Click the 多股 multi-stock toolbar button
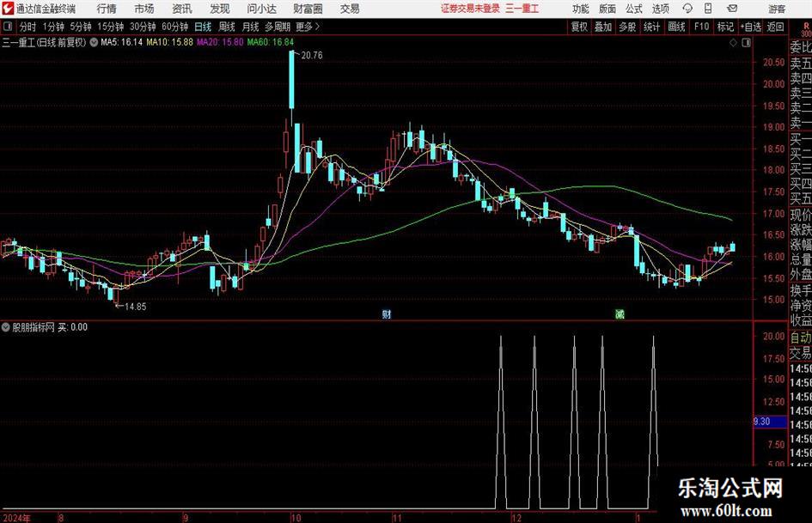Screen dimensions: 812x523 click(627, 27)
